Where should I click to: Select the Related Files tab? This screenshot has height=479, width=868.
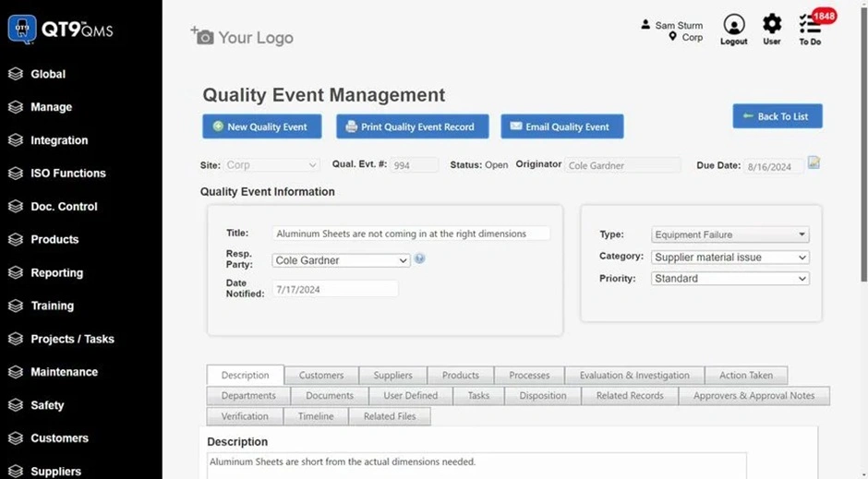390,416
